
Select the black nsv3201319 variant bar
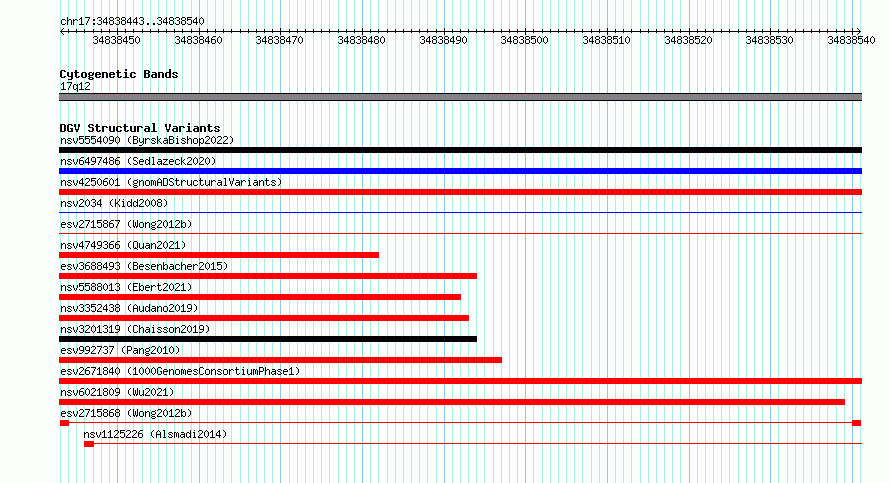(x=268, y=339)
